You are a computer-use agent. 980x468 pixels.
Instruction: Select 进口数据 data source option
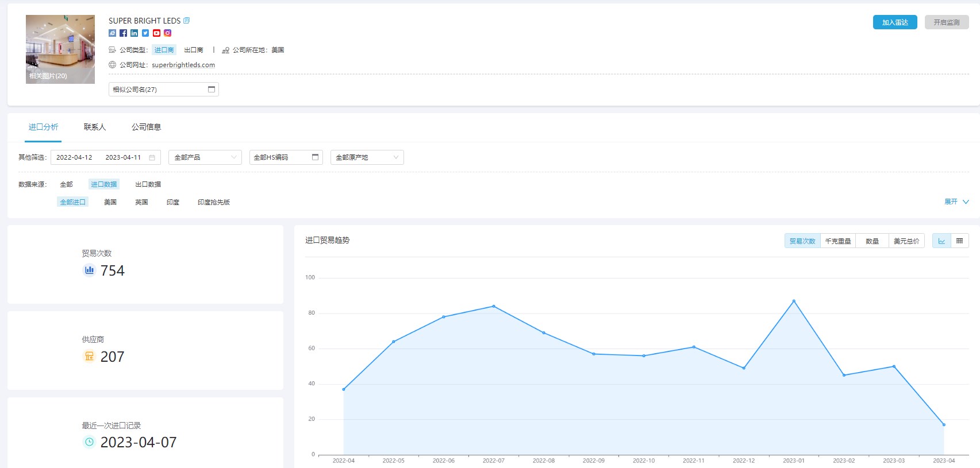(x=103, y=184)
